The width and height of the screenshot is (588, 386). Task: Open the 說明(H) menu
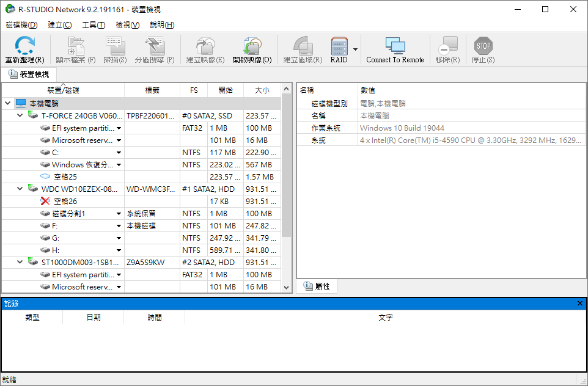(x=162, y=24)
